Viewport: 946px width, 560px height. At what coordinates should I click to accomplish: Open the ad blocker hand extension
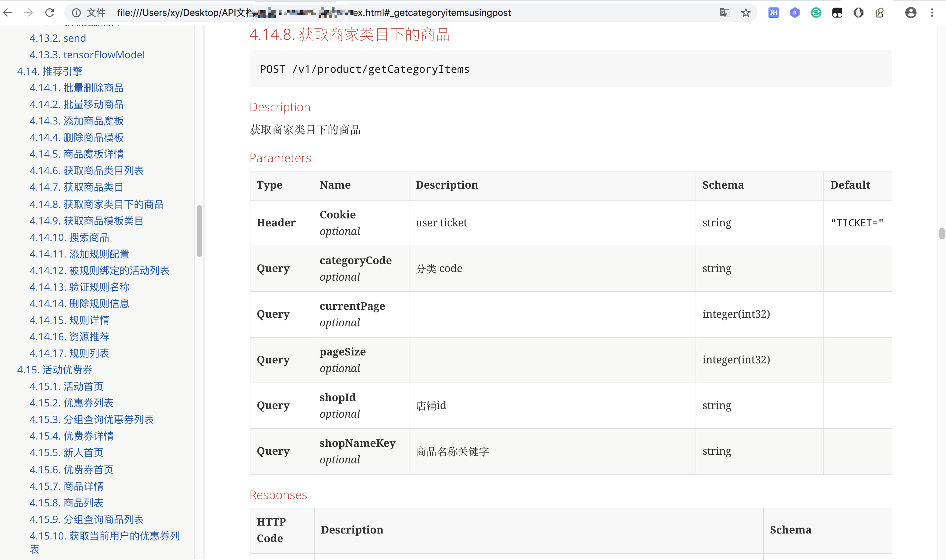click(x=859, y=13)
